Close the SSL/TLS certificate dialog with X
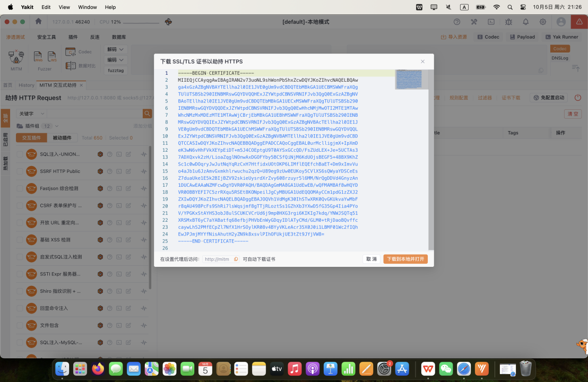The height and width of the screenshot is (382, 588). [x=422, y=62]
